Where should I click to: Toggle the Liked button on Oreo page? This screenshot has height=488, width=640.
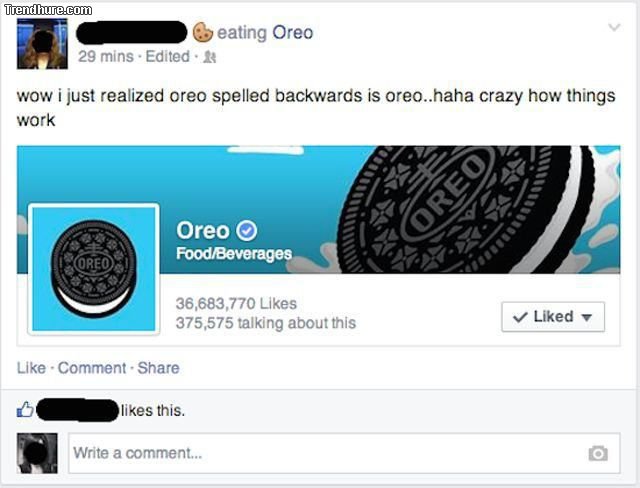pos(552,316)
